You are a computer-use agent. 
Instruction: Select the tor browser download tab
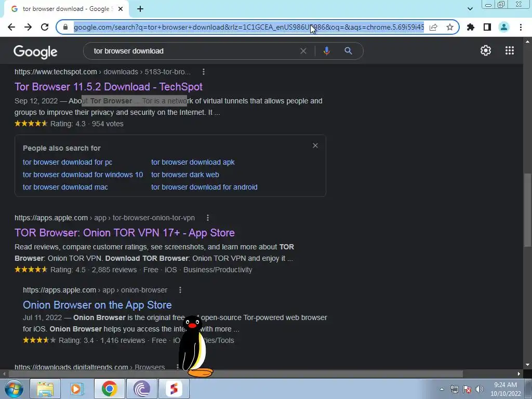pos(66,9)
